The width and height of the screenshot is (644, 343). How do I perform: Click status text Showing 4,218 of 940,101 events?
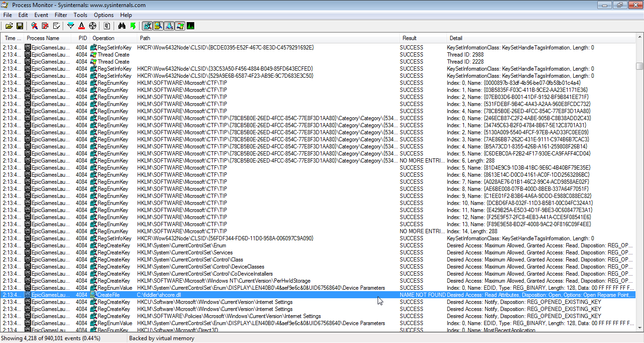50,338
